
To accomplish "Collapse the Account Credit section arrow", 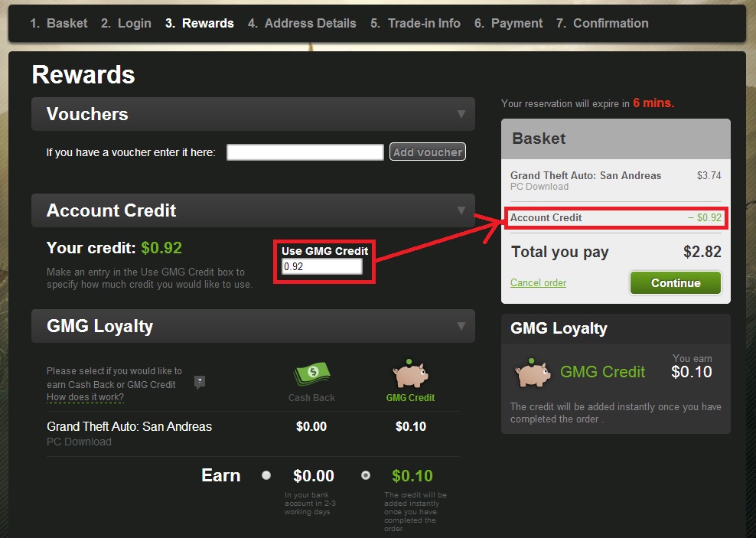I will 461,210.
